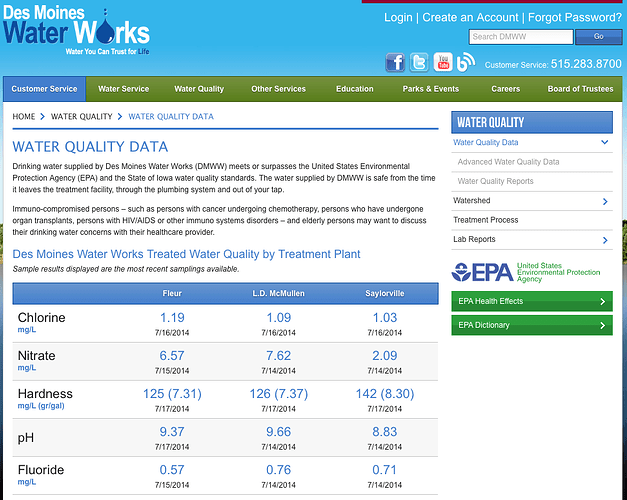The image size is (627, 500).
Task: Click the Go search button
Action: [599, 37]
